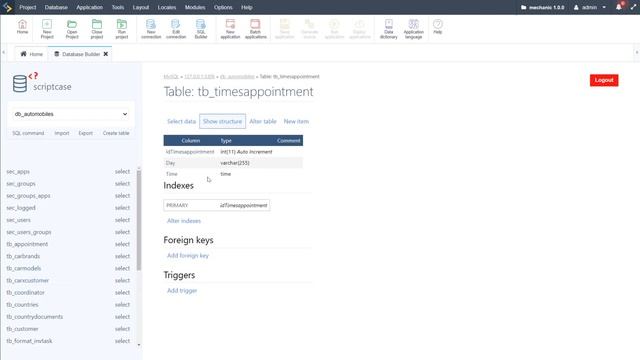Click the Alter indexes link
640x360 pixels.
pos(184,221)
